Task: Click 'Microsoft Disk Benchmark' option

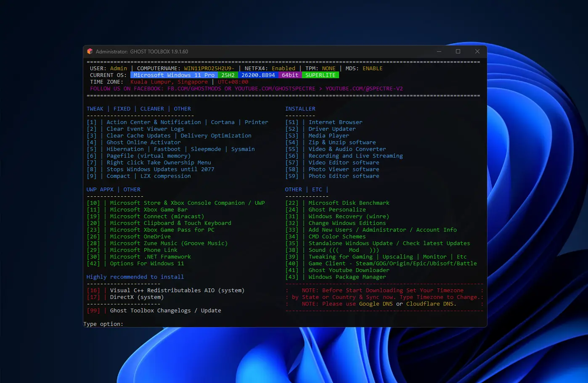Action: coord(349,203)
